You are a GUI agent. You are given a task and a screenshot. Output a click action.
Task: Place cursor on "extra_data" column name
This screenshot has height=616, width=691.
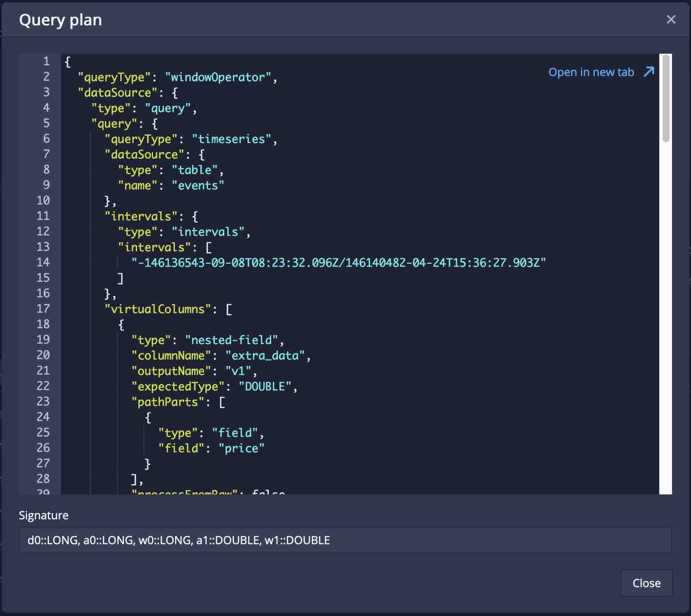pos(265,356)
